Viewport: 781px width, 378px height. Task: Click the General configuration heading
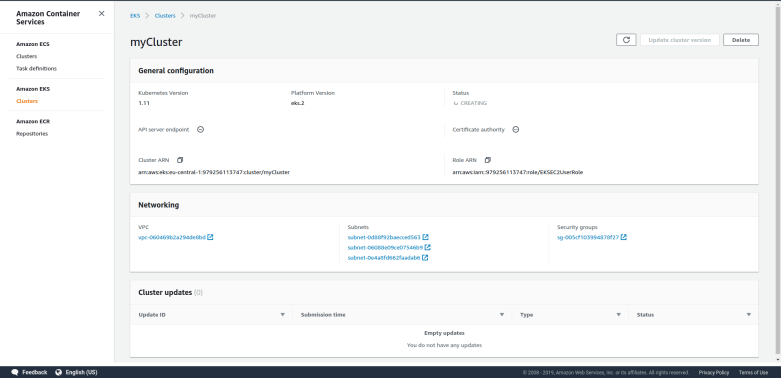176,71
